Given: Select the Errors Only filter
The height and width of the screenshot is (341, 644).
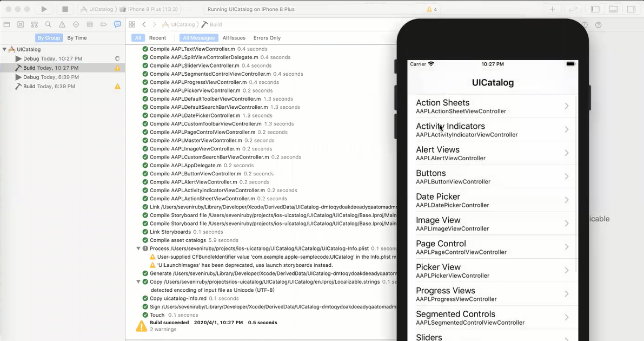Looking at the screenshot, I should (x=267, y=38).
